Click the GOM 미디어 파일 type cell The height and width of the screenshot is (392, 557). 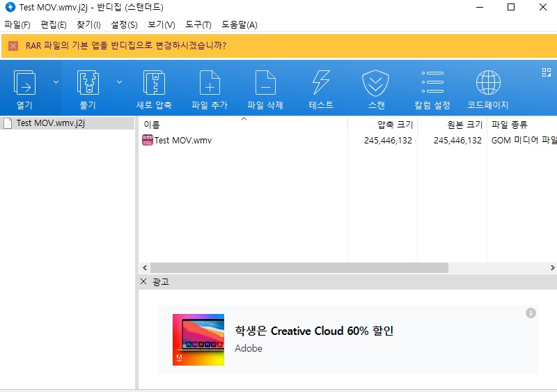(x=524, y=141)
